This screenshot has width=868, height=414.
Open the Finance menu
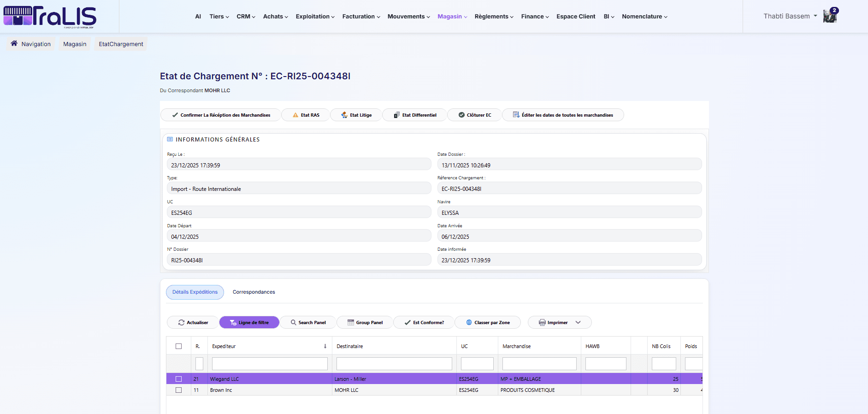pyautogui.click(x=535, y=17)
